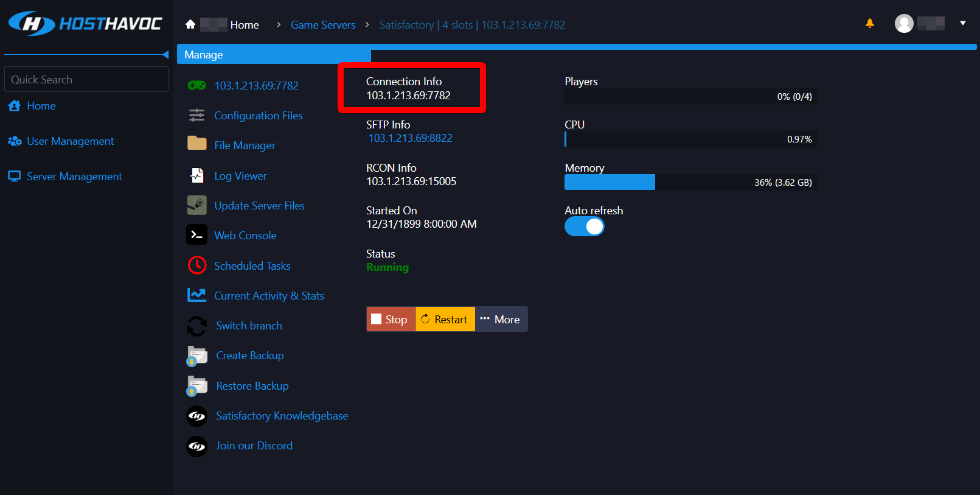Open User Management in the sidebar
This screenshot has width=980, height=495.
pyautogui.click(x=71, y=141)
